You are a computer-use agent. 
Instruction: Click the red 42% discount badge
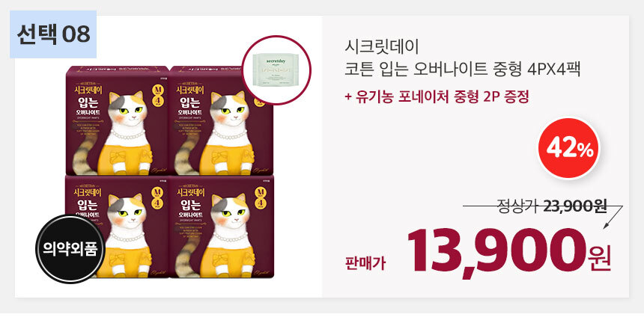[x=568, y=149]
